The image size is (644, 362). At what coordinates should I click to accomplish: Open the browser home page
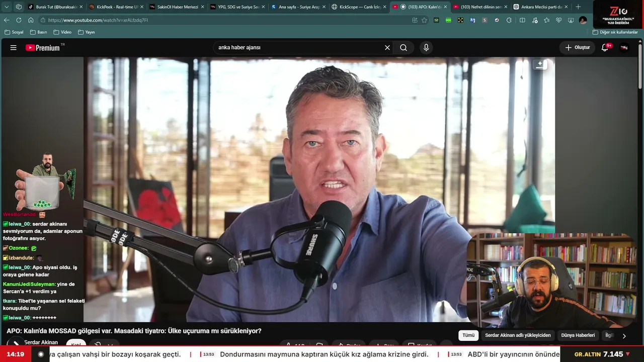31,20
